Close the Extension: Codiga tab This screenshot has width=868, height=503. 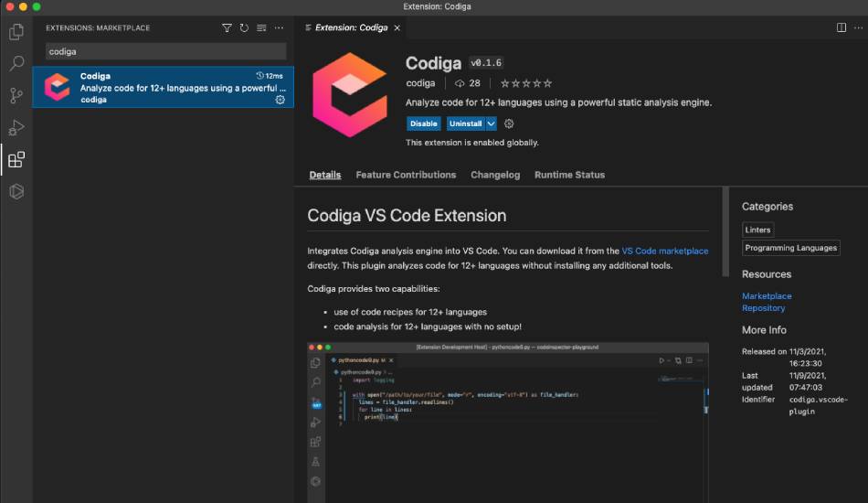pos(397,27)
